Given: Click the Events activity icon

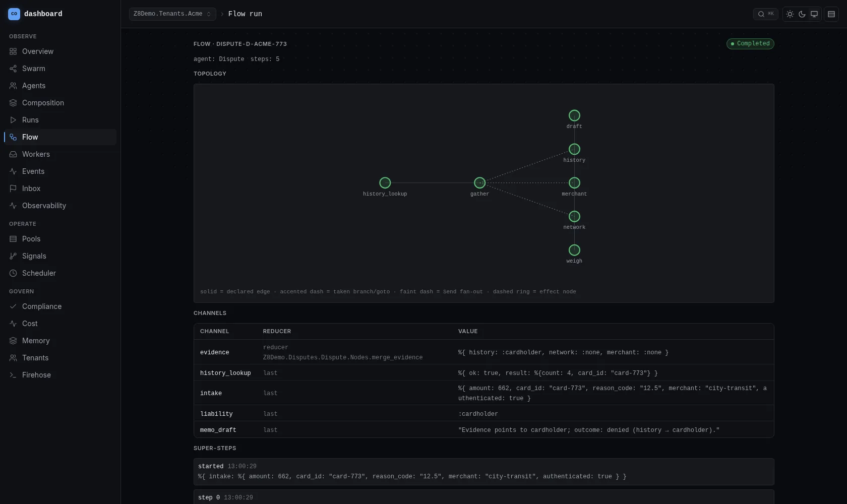Looking at the screenshot, I should point(13,171).
